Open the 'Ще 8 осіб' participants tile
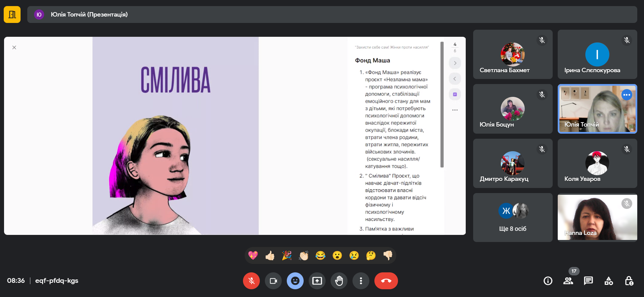The width and height of the screenshot is (644, 297). tap(513, 217)
